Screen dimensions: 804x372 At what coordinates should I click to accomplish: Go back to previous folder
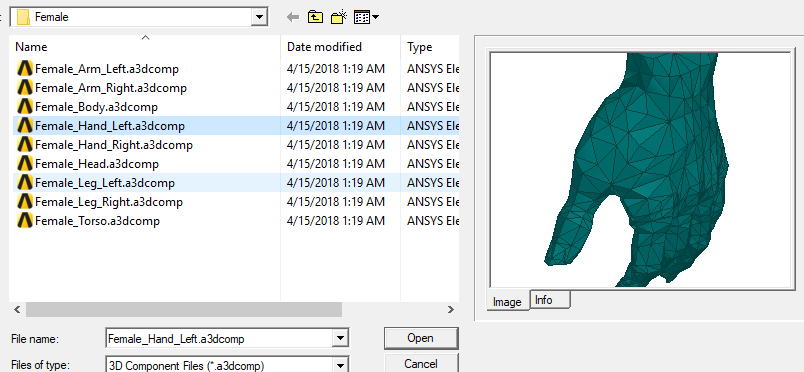(293, 17)
